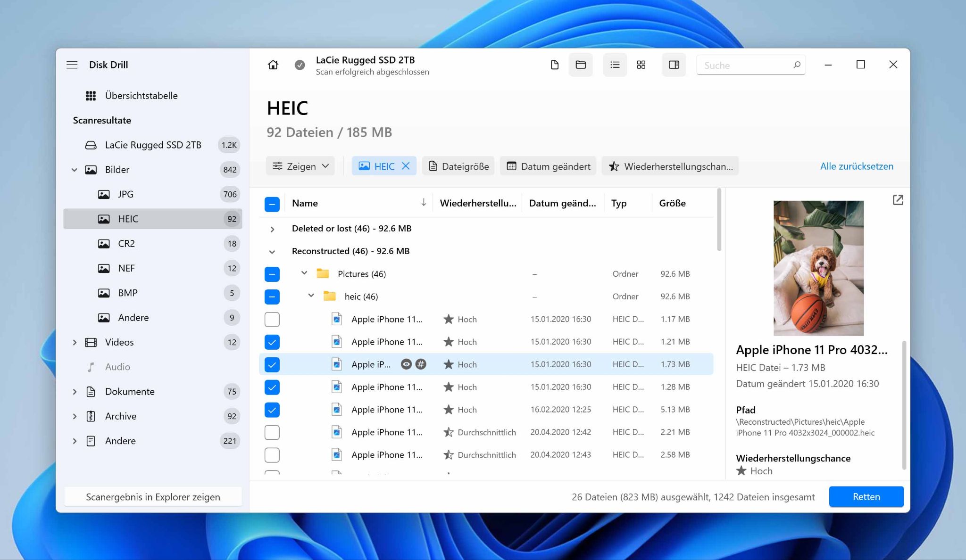Click the scan completed checkmark icon
Viewport: 966px width, 560px height.
[300, 65]
